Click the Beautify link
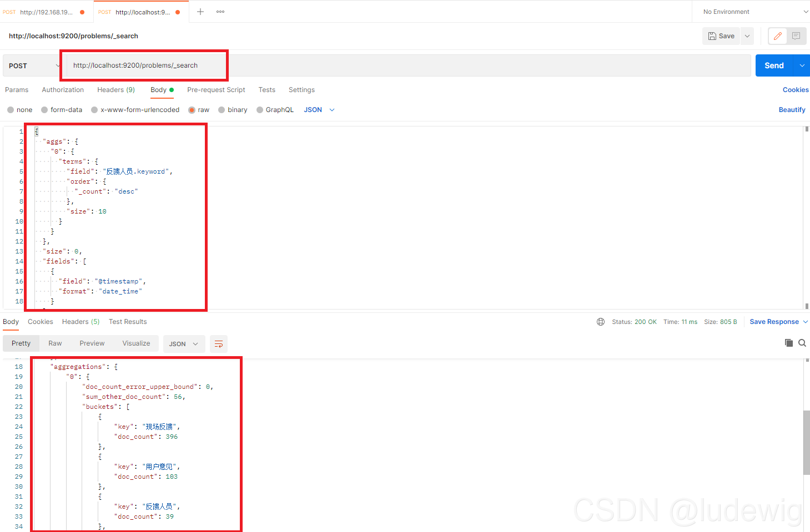The height and width of the screenshot is (532, 810). pyautogui.click(x=792, y=110)
